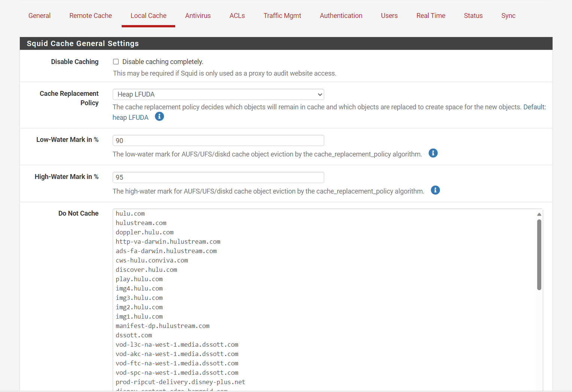Click ads-fa-darwin.hulustream.com entry
This screenshot has height=392, width=572.
pos(166,251)
